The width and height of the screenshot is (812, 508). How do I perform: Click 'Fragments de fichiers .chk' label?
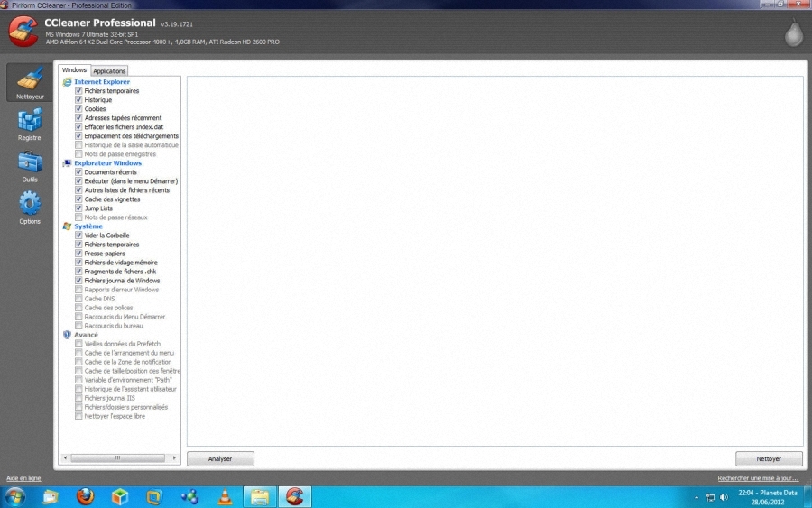[120, 272]
